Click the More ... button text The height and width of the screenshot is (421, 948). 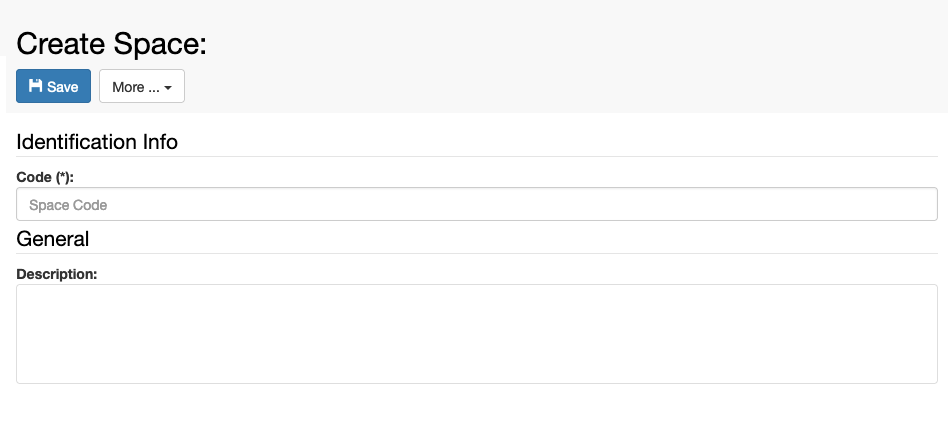pos(136,87)
